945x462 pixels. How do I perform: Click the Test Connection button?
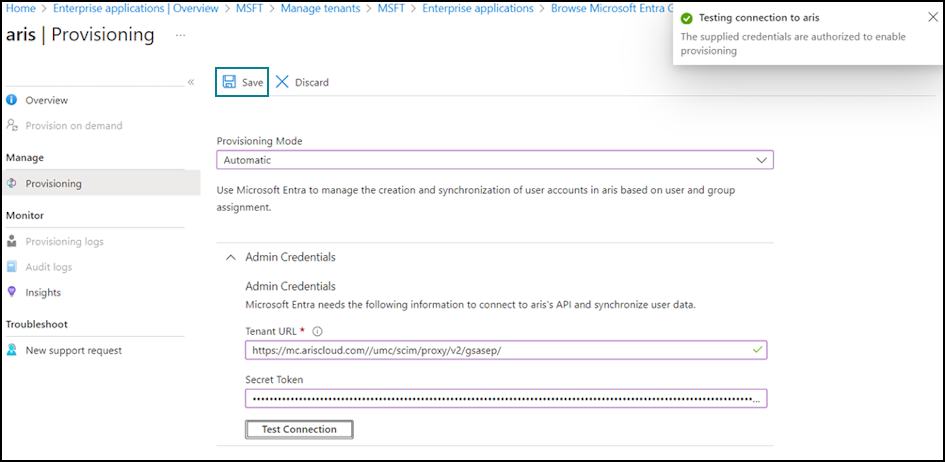click(299, 429)
